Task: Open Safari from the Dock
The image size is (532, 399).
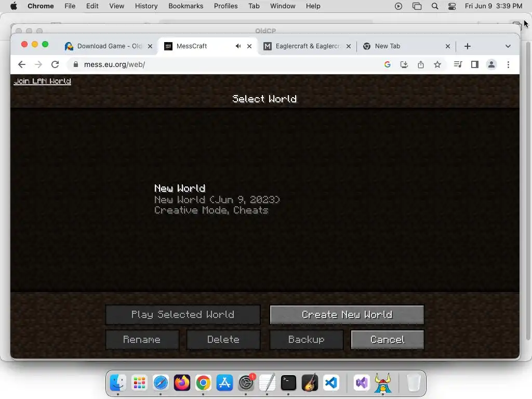Action: pos(161,383)
